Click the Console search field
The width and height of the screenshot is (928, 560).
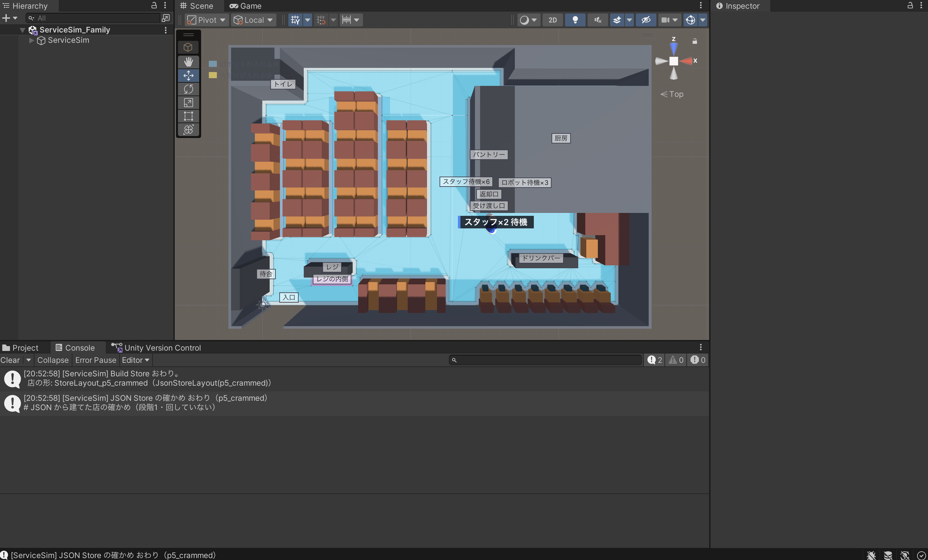coord(545,360)
